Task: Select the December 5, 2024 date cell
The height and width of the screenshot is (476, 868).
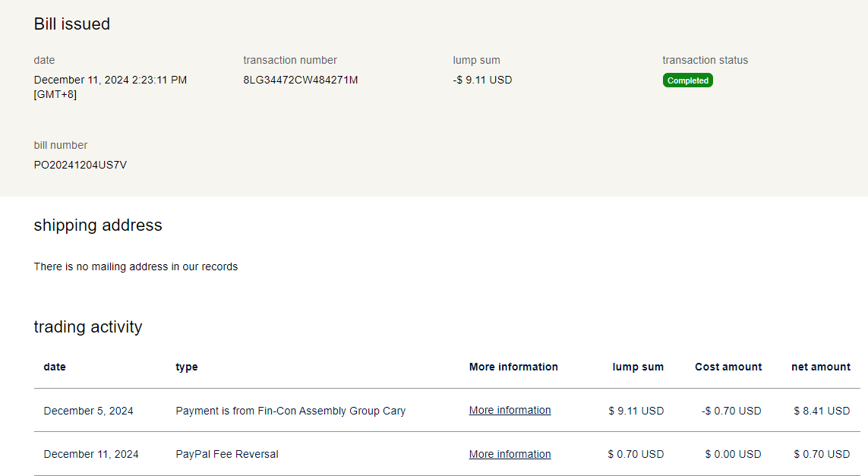Action: [88, 411]
